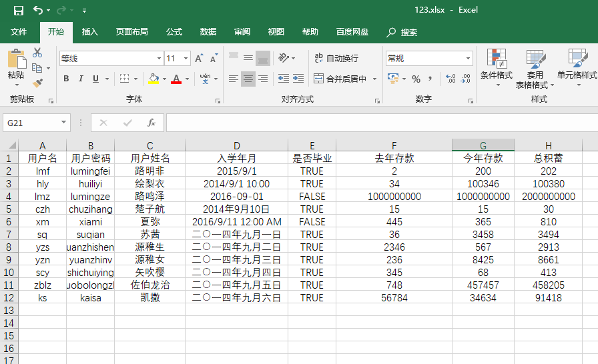The image size is (598, 364).
Task: Apply red font color swatch
Action: pos(176,79)
